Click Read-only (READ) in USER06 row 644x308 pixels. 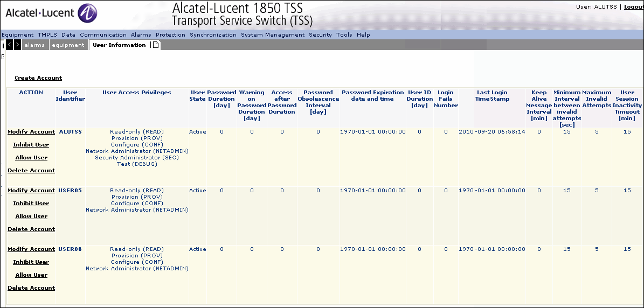[137, 249]
